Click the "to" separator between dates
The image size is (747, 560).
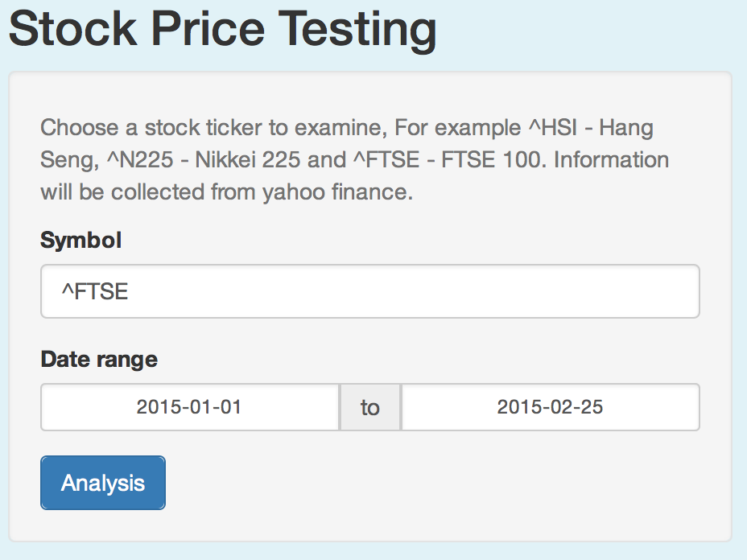(x=369, y=407)
